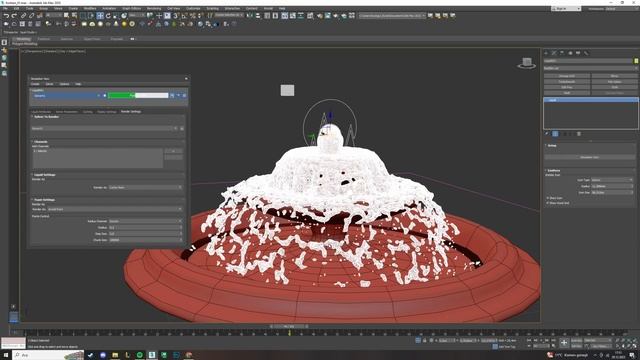Open the Rendering menu
This screenshot has height=360, width=640.
(154, 8)
